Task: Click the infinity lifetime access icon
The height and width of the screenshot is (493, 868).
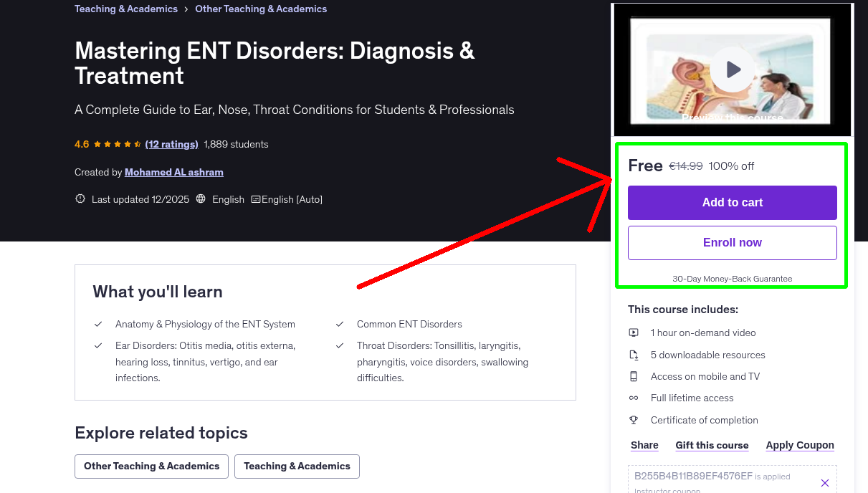Action: [x=634, y=398]
